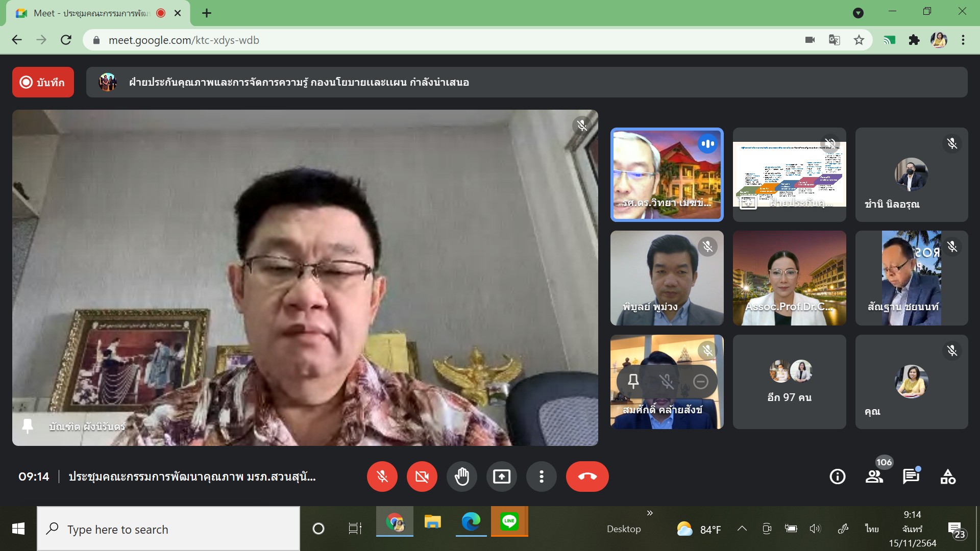Open a new browser tab
This screenshot has height=551, width=980.
point(207,13)
